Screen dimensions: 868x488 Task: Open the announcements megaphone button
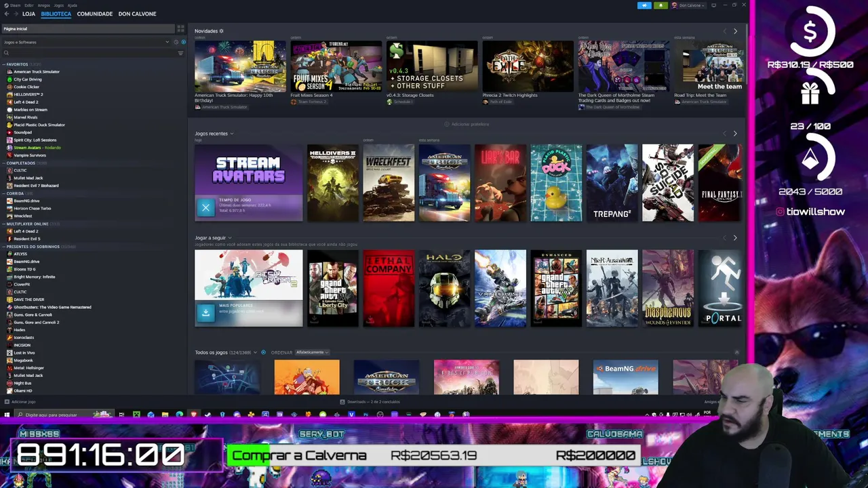tap(644, 5)
